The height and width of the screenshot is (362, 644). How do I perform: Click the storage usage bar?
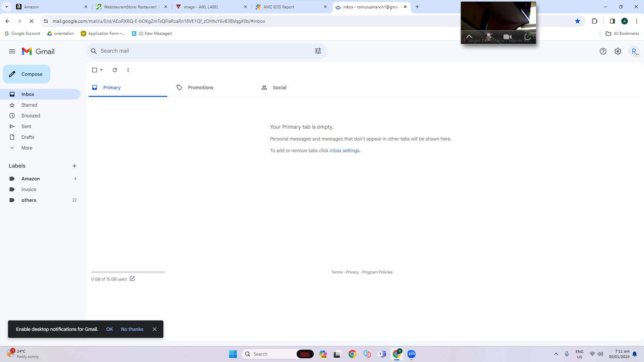pos(128,272)
